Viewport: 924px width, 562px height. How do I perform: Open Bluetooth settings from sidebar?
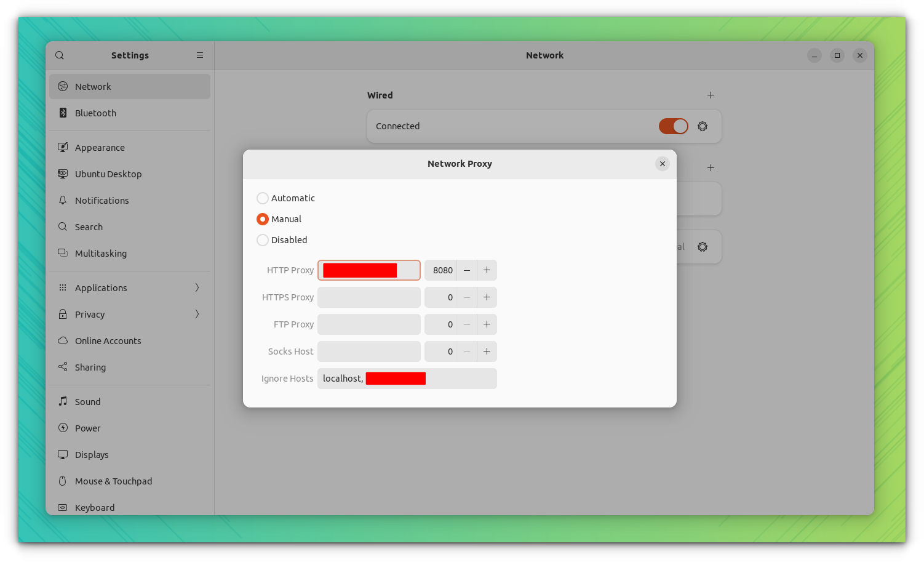pos(63,113)
